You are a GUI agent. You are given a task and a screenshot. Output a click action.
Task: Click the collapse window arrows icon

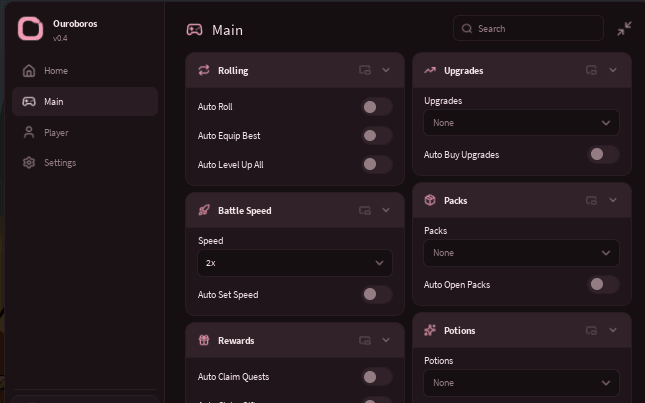(624, 28)
